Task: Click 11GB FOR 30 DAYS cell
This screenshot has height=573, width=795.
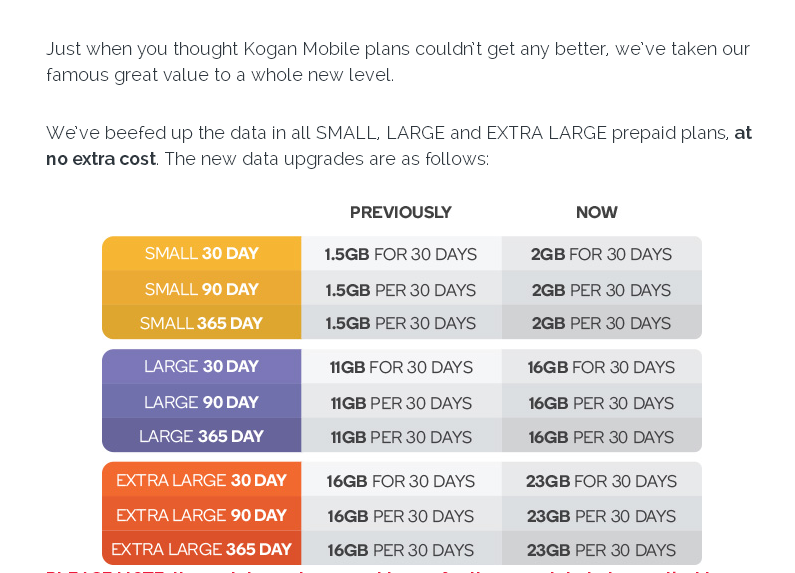Action: (x=401, y=367)
